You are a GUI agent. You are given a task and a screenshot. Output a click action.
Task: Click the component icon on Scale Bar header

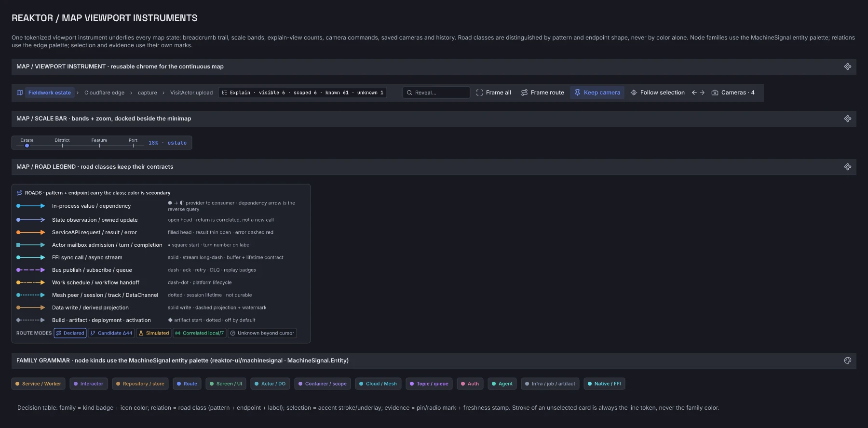pos(848,119)
